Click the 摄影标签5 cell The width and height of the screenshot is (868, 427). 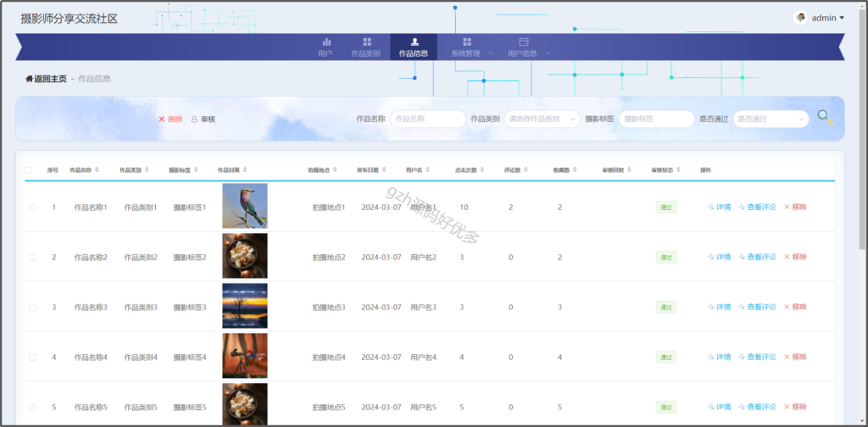[190, 407]
